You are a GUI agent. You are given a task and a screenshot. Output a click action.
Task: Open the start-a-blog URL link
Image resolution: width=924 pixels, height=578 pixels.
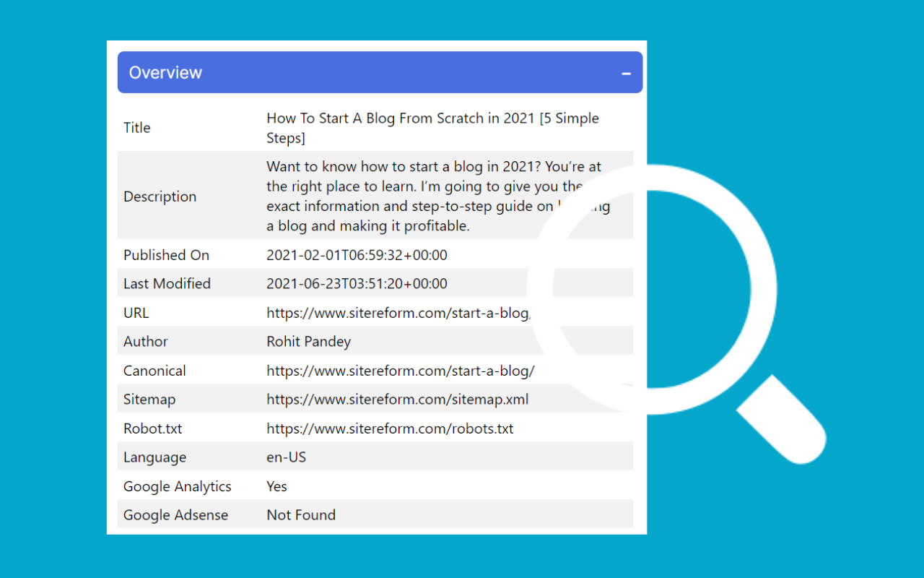click(x=398, y=312)
